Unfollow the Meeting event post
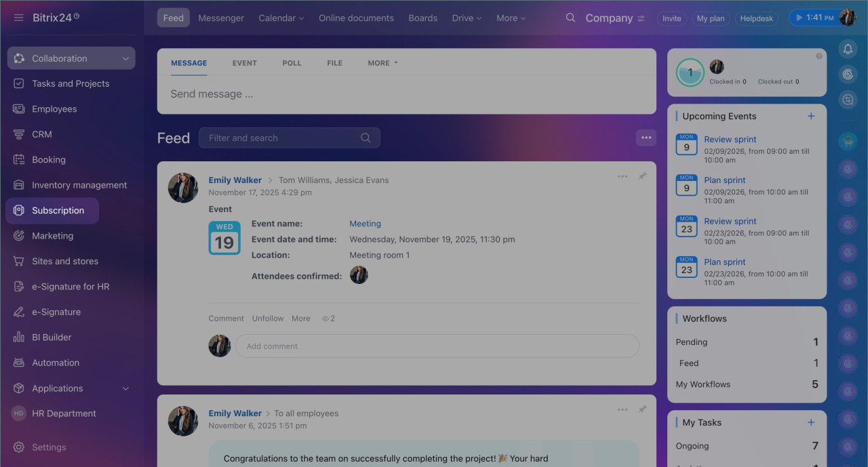The image size is (868, 467). [268, 319]
